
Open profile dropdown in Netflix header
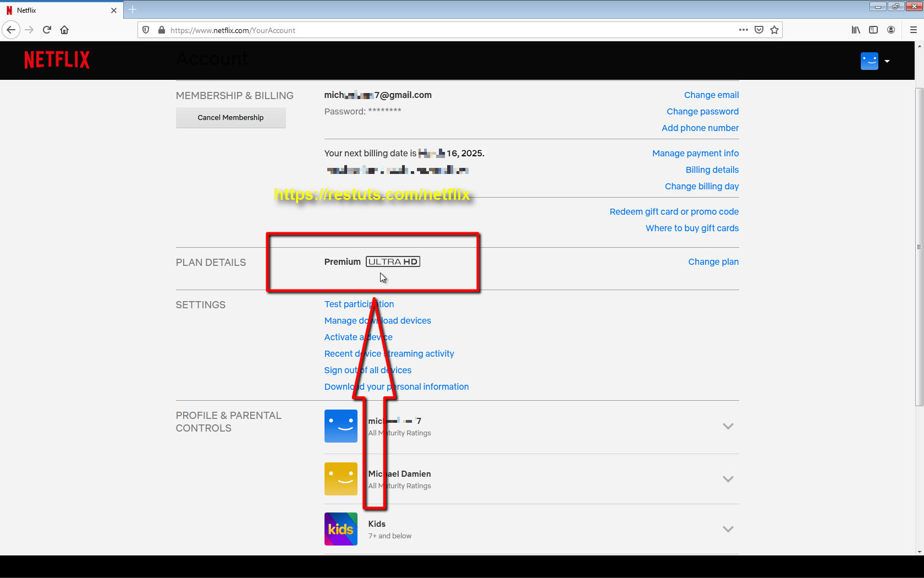(875, 61)
